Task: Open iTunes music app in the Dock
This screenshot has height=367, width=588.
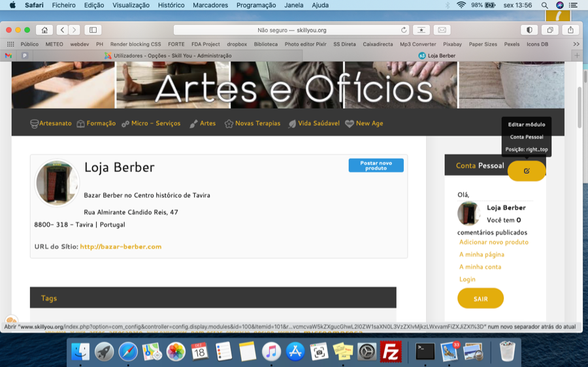Action: click(x=271, y=352)
